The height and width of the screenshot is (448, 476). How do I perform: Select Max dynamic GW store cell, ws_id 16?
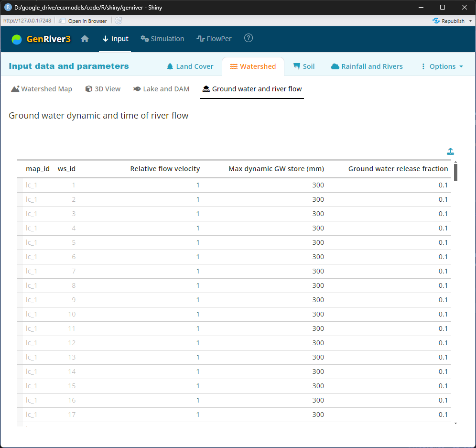[265, 400]
